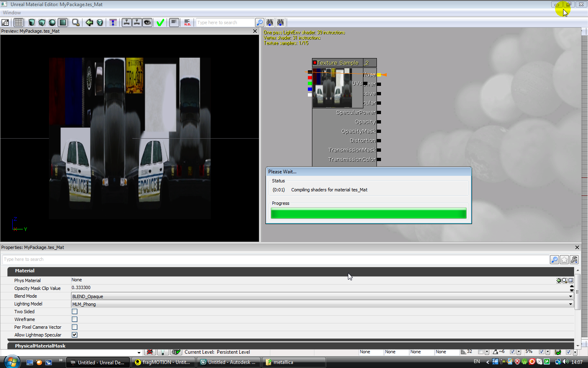
Task: Click the Opacity input connector on material node
Action: pos(379,122)
